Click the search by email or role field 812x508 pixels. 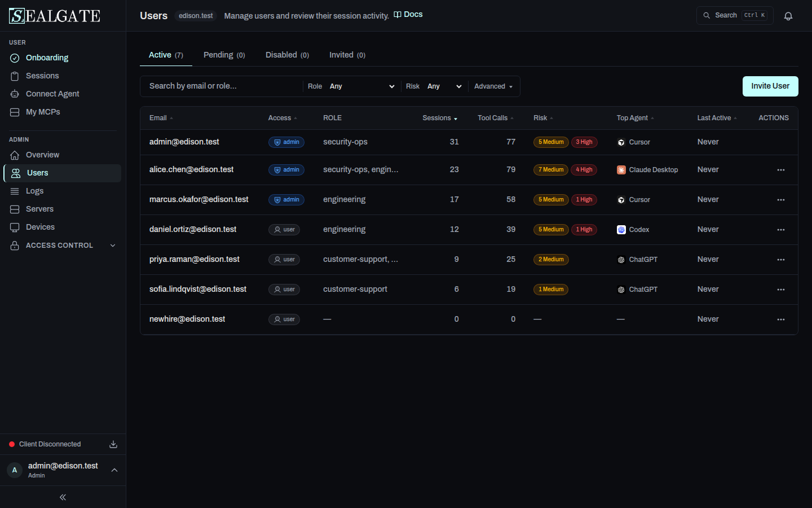click(223, 86)
